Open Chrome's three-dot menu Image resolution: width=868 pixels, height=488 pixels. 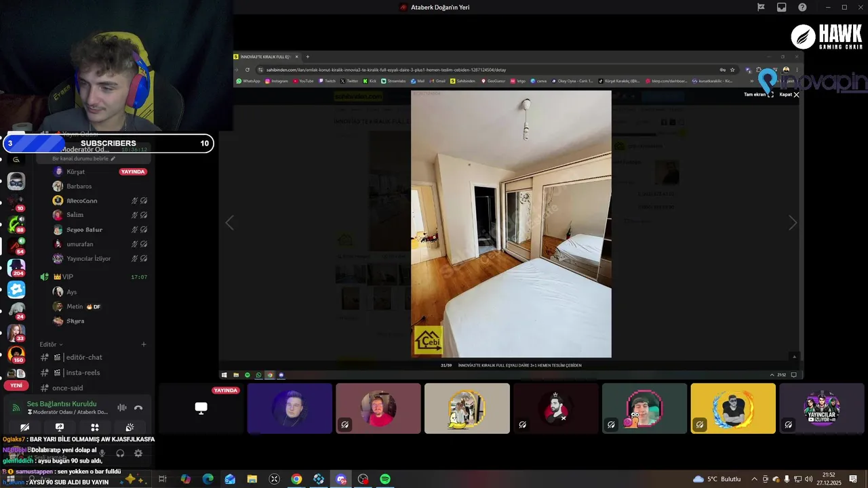click(x=797, y=70)
